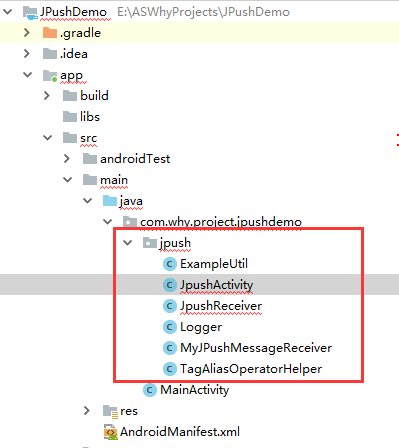Select the AndroidManifest.xml file

point(180,432)
